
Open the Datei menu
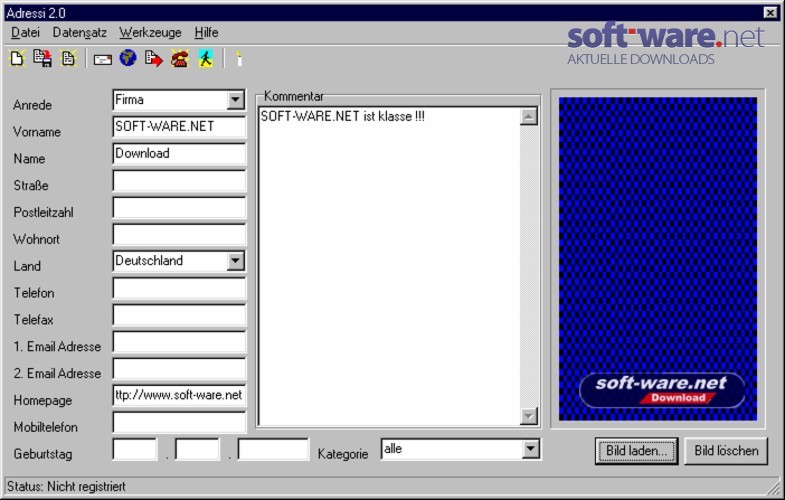[25, 33]
